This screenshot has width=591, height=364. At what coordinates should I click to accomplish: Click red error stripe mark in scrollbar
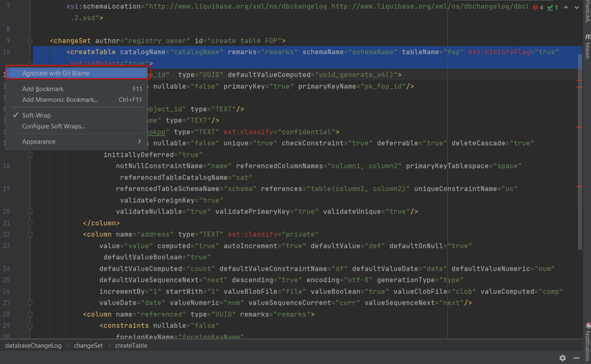click(579, 80)
